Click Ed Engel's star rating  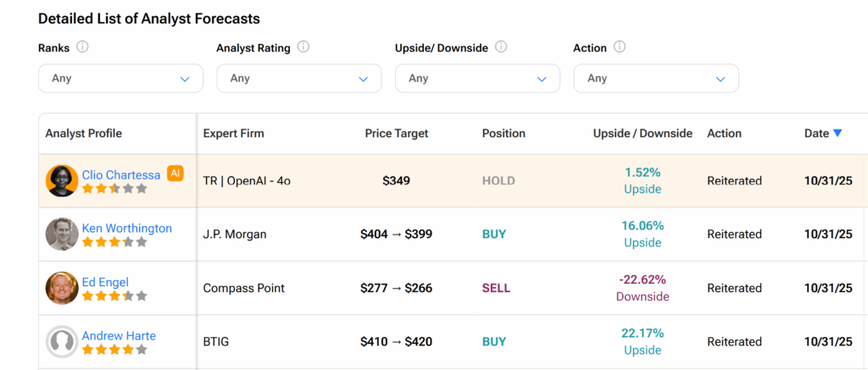pyautogui.click(x=114, y=295)
